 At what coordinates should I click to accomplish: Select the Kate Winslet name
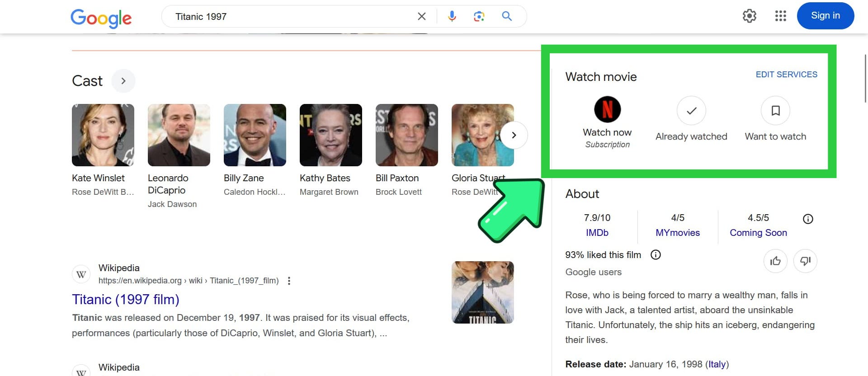98,178
